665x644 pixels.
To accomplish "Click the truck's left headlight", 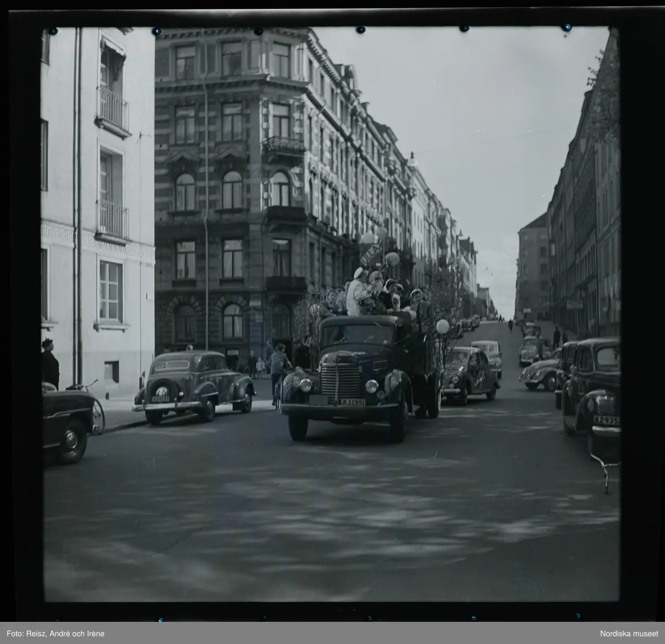I will point(306,385).
